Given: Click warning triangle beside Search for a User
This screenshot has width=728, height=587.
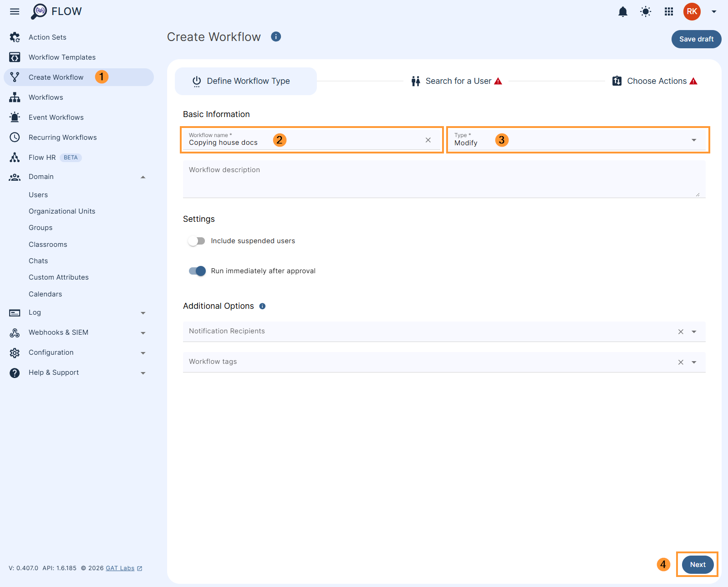Looking at the screenshot, I should (498, 82).
